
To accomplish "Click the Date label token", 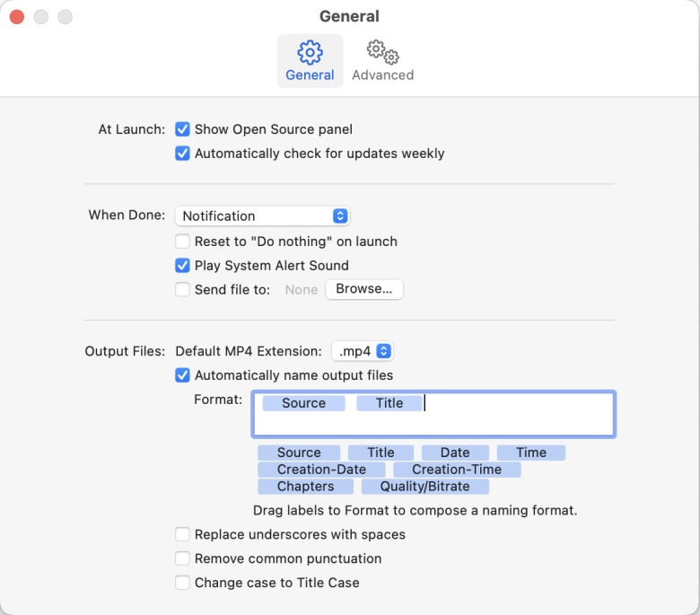I will 455,453.
